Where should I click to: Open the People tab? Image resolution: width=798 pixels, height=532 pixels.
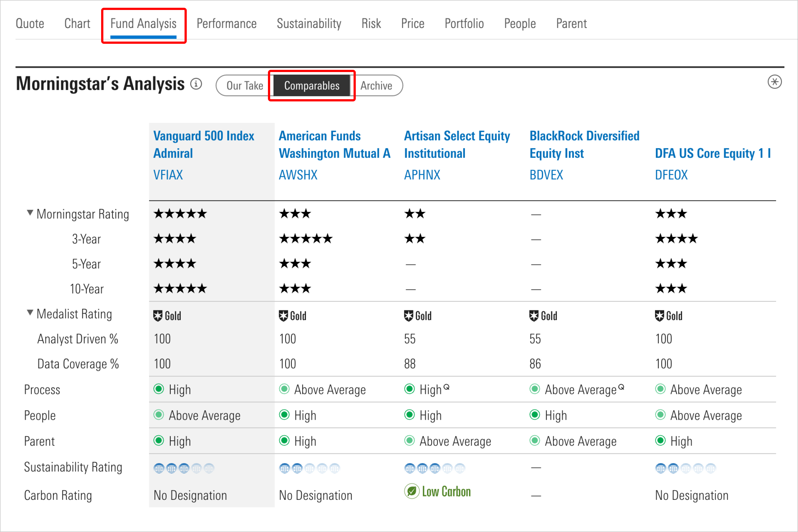pyautogui.click(x=520, y=24)
